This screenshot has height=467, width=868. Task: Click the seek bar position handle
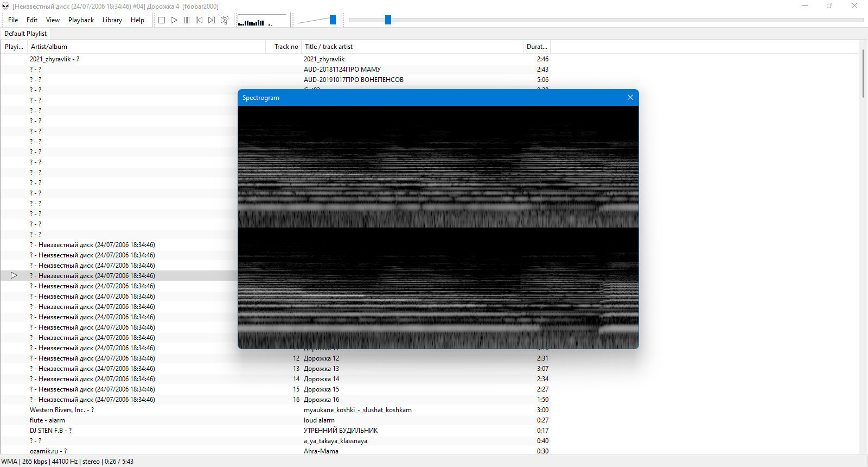[388, 20]
